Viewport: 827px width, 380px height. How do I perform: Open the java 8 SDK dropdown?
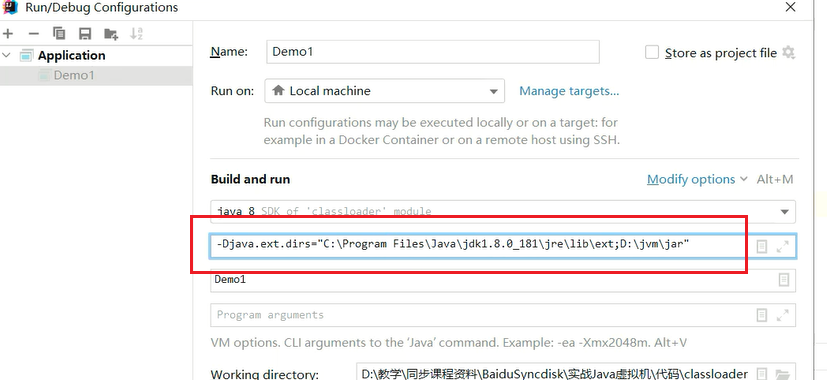pos(503,212)
